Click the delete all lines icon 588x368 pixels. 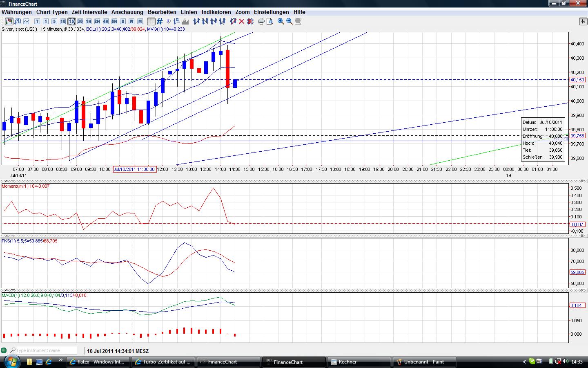coord(250,21)
